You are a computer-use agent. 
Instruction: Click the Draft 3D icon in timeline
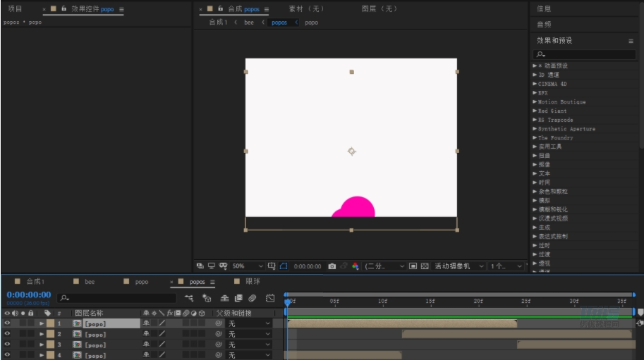click(x=207, y=298)
